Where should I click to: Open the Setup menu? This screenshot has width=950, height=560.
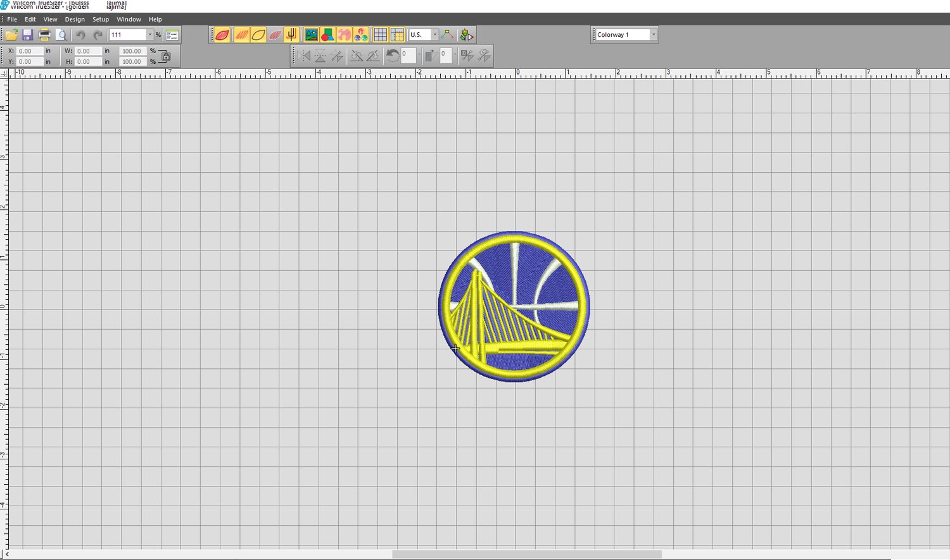101,20
